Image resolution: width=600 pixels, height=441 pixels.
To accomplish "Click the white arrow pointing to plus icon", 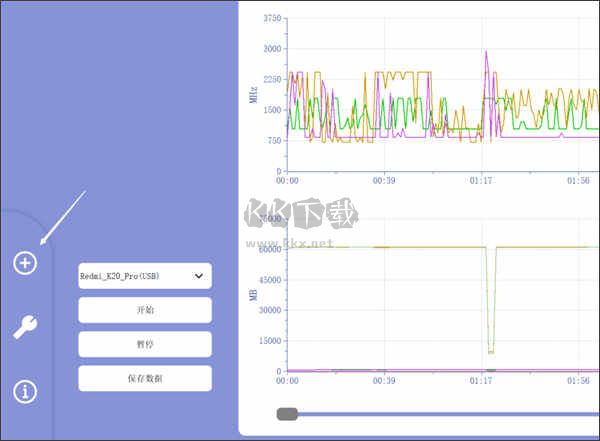I will click(63, 218).
